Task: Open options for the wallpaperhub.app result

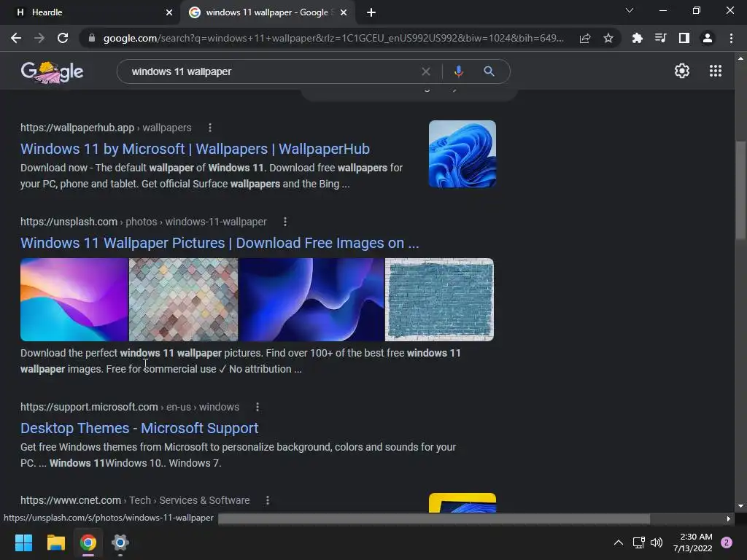Action: [210, 128]
